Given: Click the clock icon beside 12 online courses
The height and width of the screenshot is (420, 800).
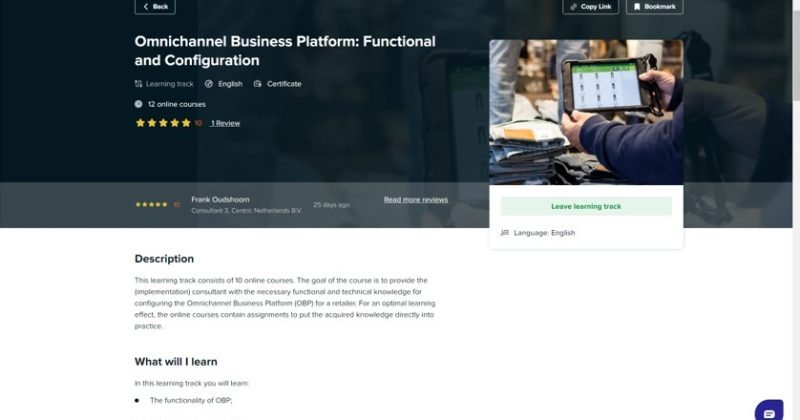Looking at the screenshot, I should [x=138, y=104].
